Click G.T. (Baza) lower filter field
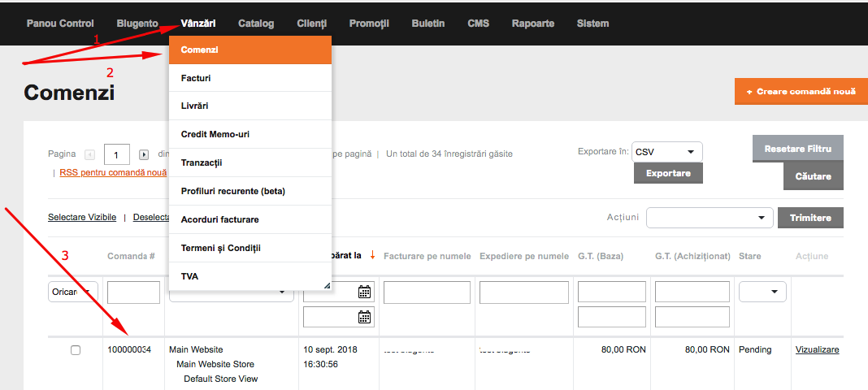 (x=612, y=316)
